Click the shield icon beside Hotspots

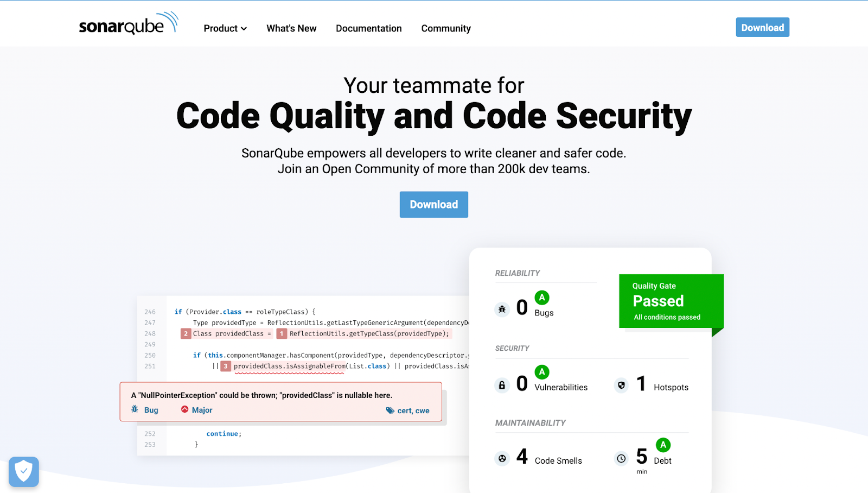(621, 385)
